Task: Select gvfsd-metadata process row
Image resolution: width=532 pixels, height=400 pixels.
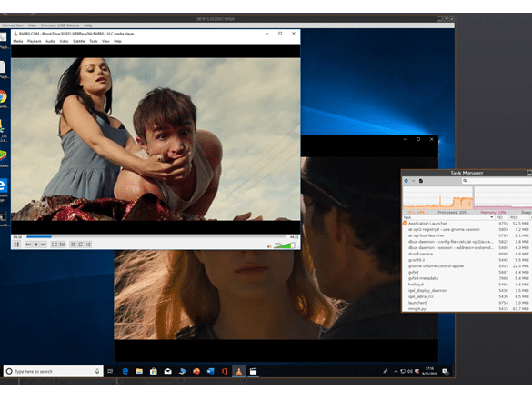Action: tap(467, 278)
